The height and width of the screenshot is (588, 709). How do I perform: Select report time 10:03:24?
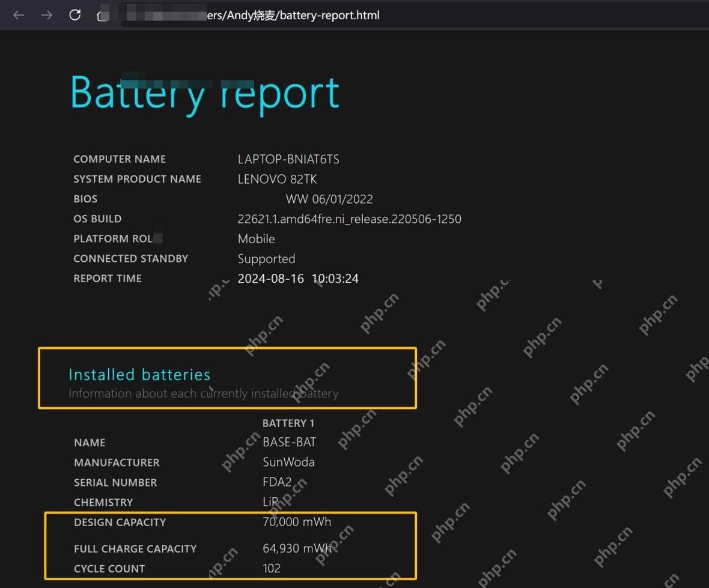pyautogui.click(x=335, y=279)
